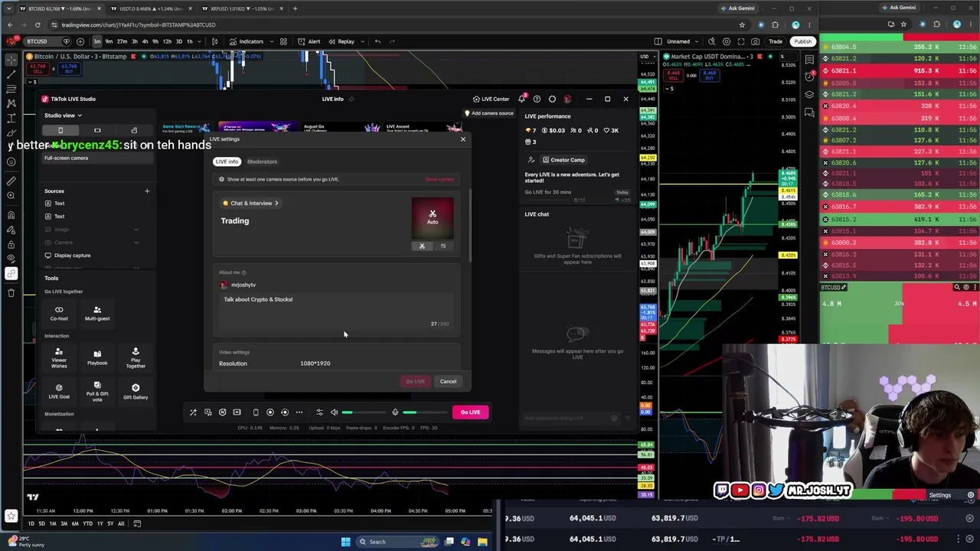Screen dimensions: 980x551
Task: Open TikTok LIVE Studio help icon
Action: point(537,99)
